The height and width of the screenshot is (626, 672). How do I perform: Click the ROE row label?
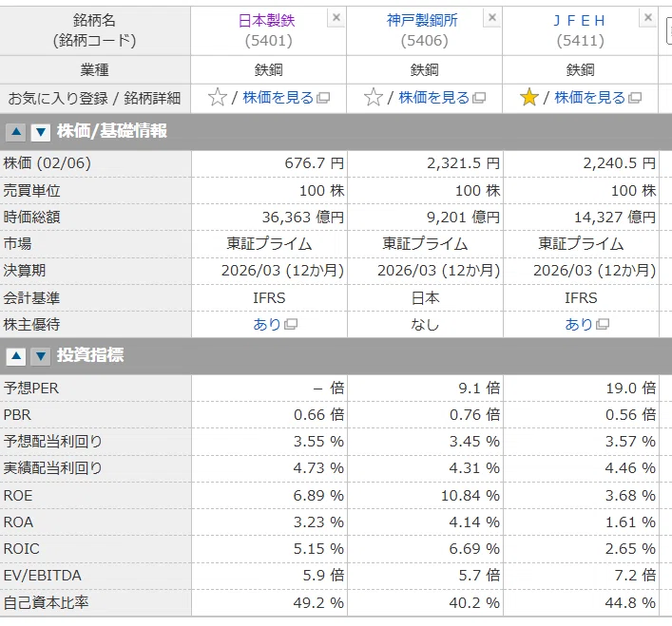click(18, 496)
